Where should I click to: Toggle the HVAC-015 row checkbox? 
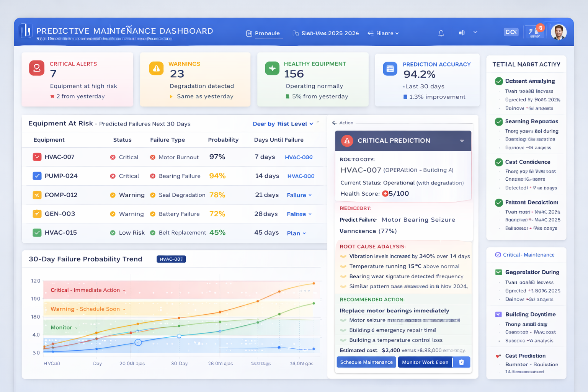point(37,232)
